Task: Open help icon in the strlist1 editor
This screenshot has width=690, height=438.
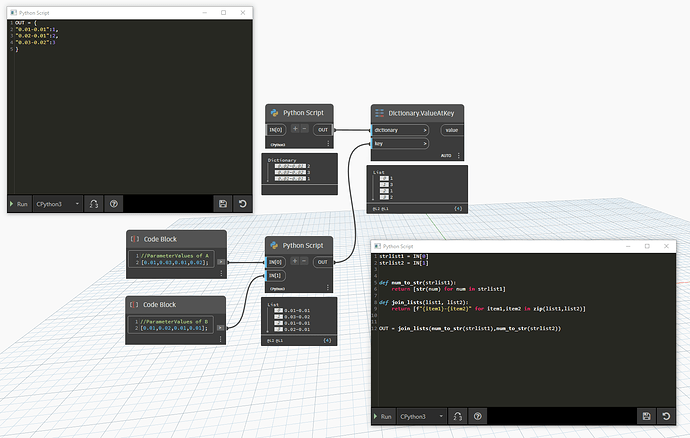Action: (x=477, y=416)
